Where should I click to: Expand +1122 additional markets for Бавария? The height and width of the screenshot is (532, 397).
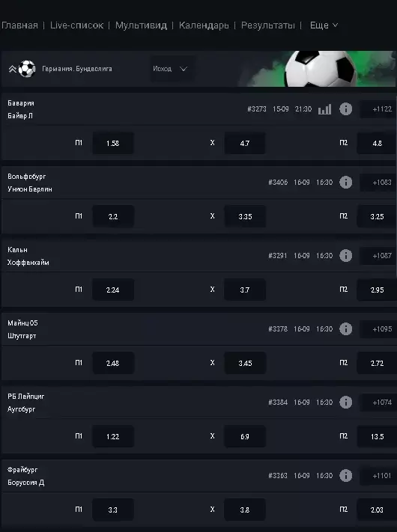(378, 109)
